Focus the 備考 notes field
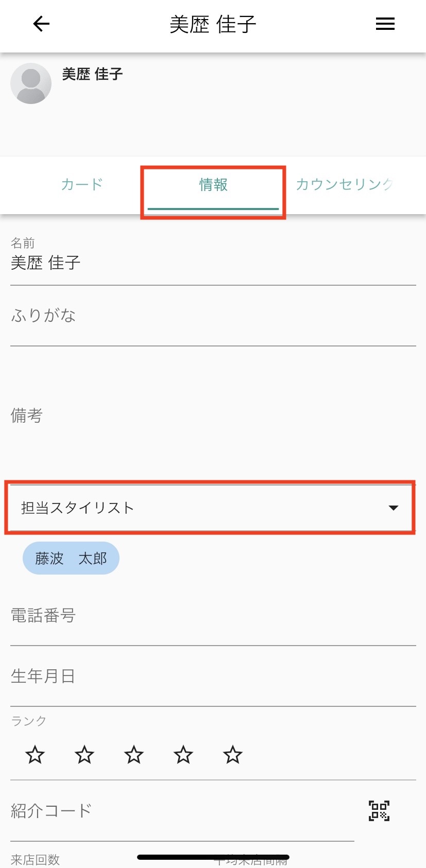 coord(213,415)
